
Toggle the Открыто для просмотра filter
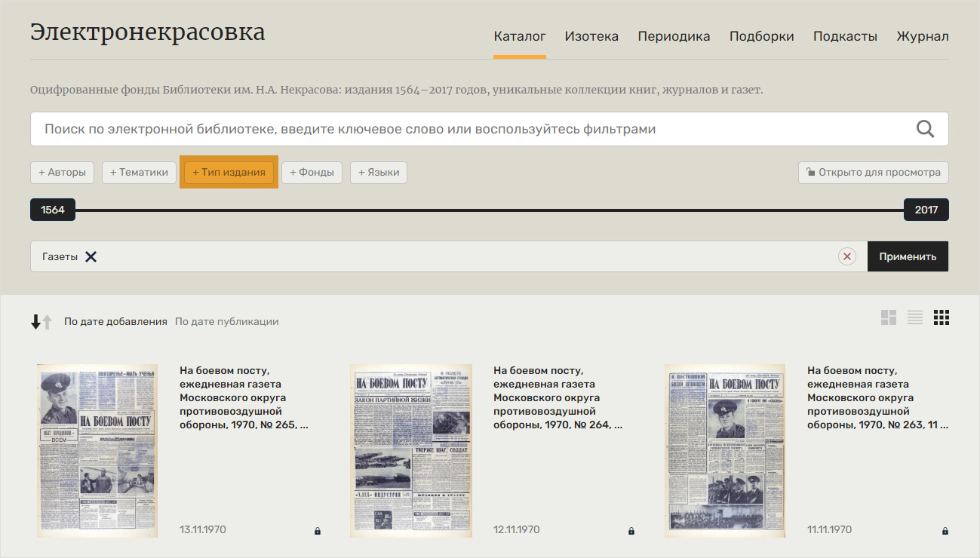(x=874, y=173)
